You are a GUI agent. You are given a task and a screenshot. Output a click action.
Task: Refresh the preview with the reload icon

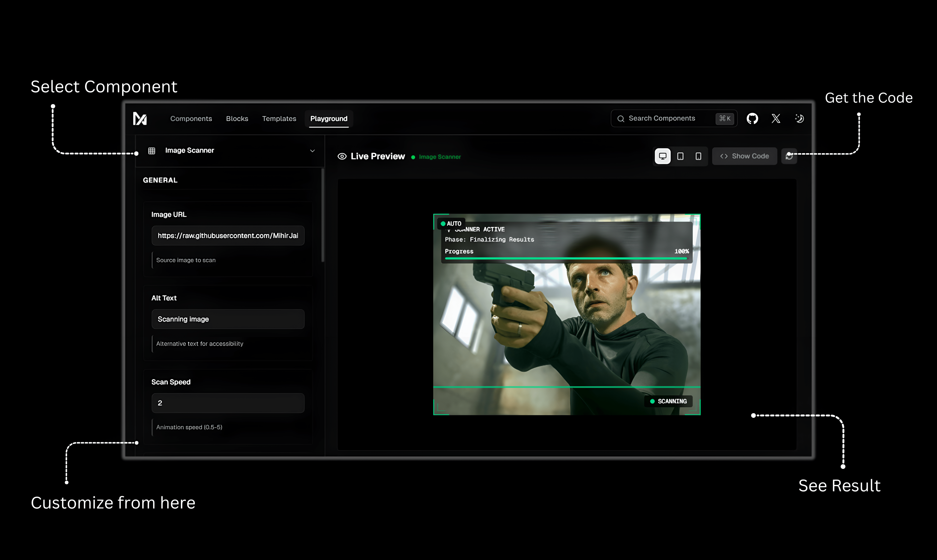(789, 156)
